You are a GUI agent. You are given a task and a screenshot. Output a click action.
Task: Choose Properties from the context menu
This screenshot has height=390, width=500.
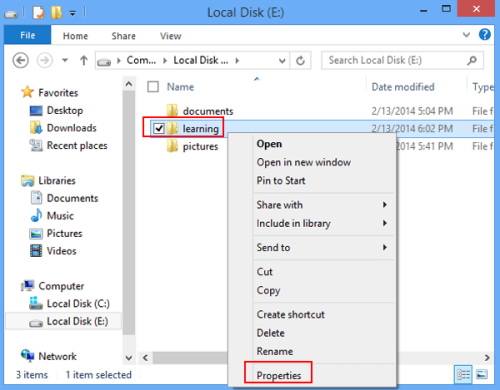click(279, 375)
